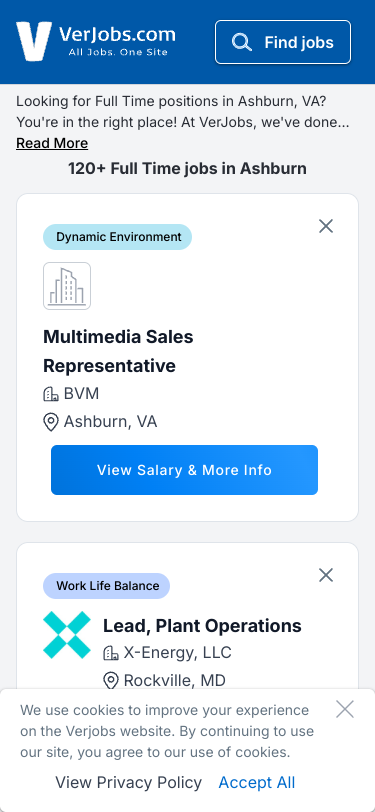
Task: Expand the intro text with Read More
Action: [52, 143]
